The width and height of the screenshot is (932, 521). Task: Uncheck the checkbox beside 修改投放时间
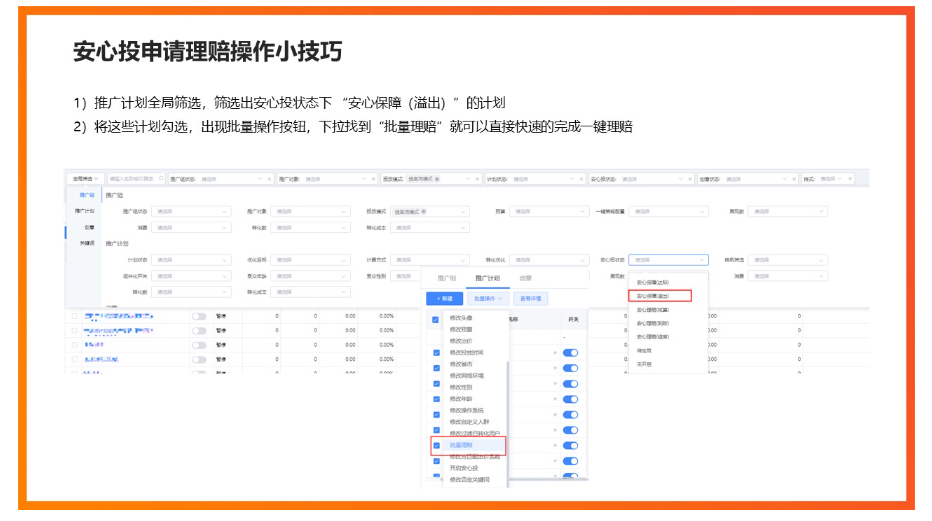tap(437, 353)
